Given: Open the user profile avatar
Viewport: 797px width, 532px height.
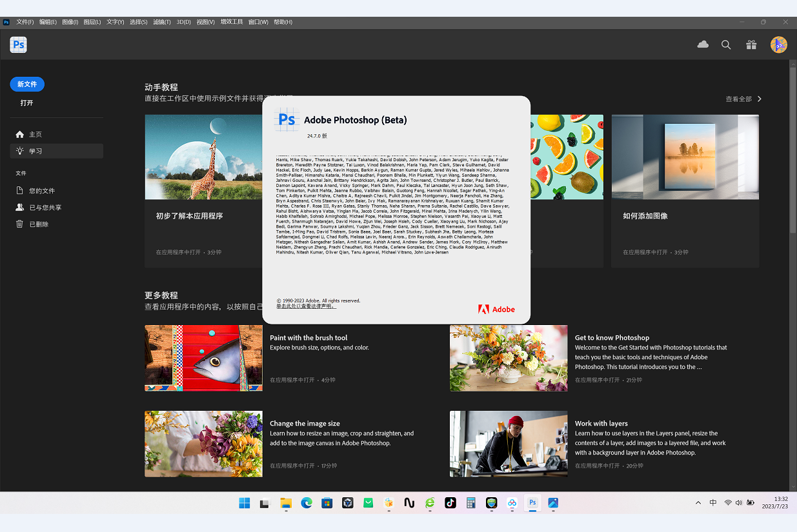Looking at the screenshot, I should tap(779, 44).
